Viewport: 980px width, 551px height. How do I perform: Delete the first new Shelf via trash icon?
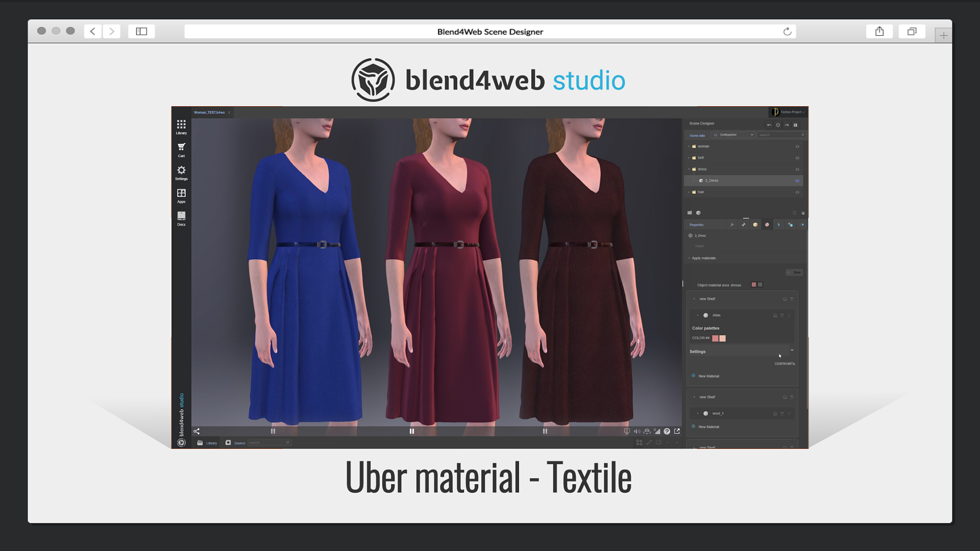(x=792, y=299)
